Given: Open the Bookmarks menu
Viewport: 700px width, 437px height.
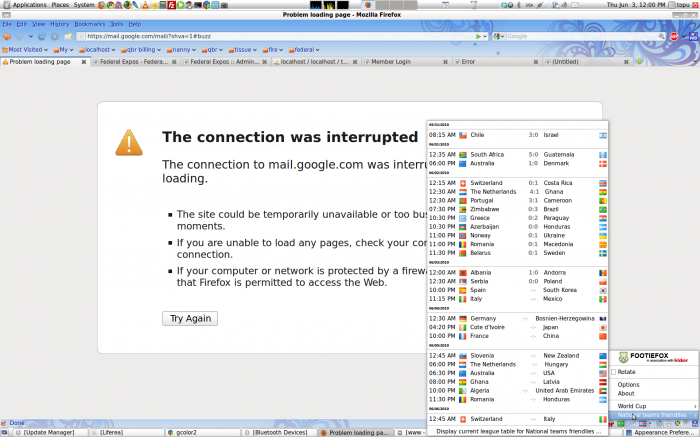Looking at the screenshot, I should coord(90,24).
